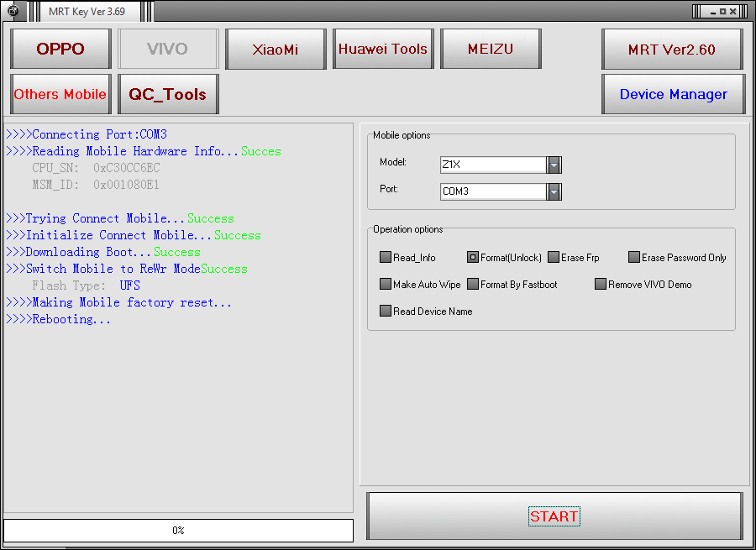
Task: Click the Port field showing COM3
Action: pos(493,191)
